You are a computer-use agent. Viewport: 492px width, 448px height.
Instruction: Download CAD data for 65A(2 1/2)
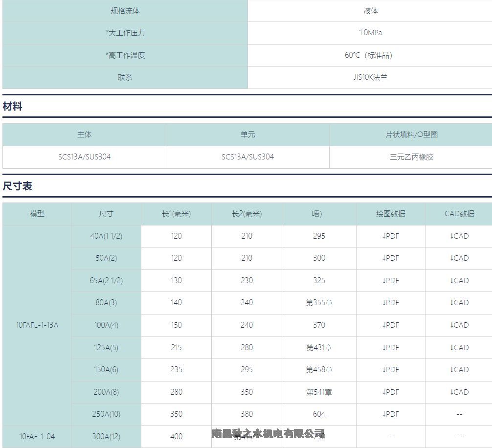pyautogui.click(x=459, y=281)
